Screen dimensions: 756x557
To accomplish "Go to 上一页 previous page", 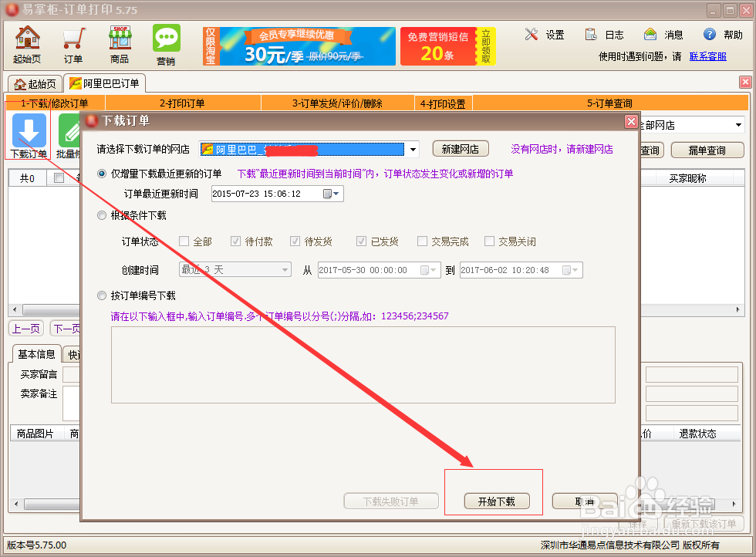I will coord(26,329).
